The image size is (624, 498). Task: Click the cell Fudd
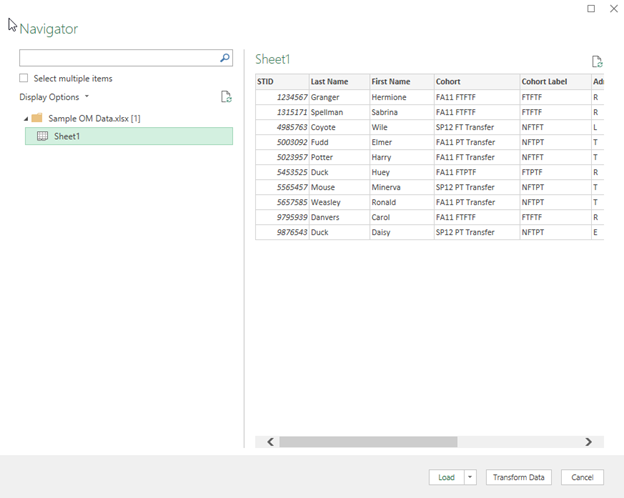pos(339,142)
